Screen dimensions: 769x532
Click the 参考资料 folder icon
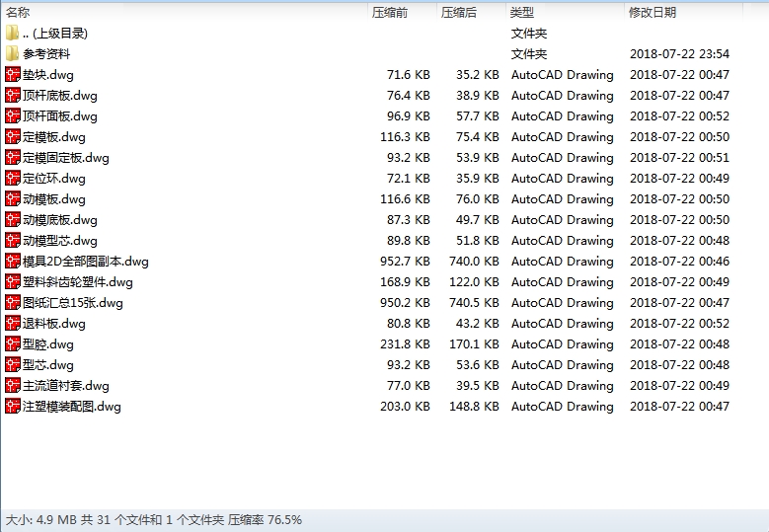12,53
